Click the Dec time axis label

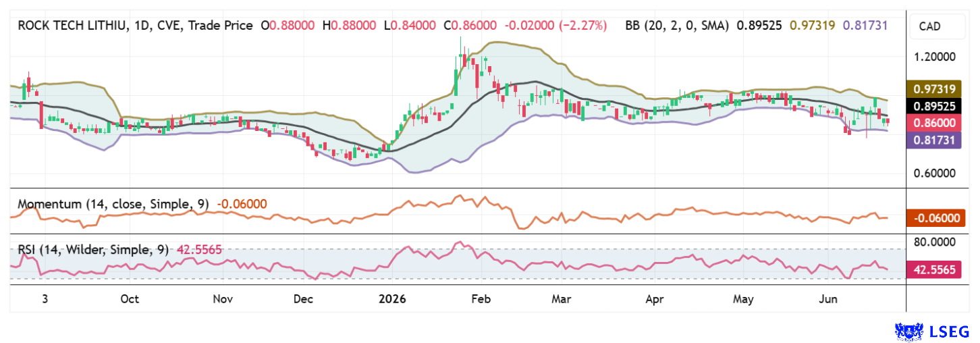(302, 298)
